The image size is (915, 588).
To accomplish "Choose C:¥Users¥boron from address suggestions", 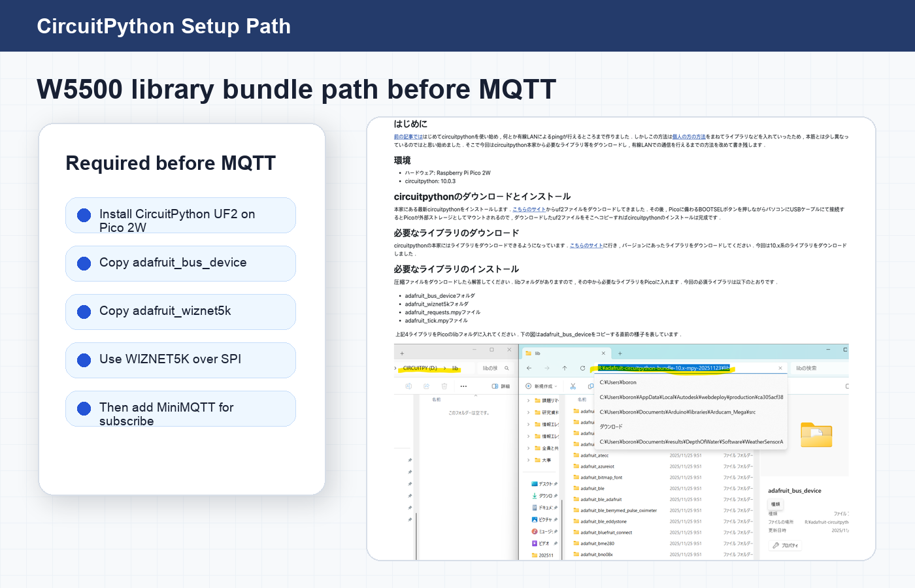I will (x=618, y=382).
